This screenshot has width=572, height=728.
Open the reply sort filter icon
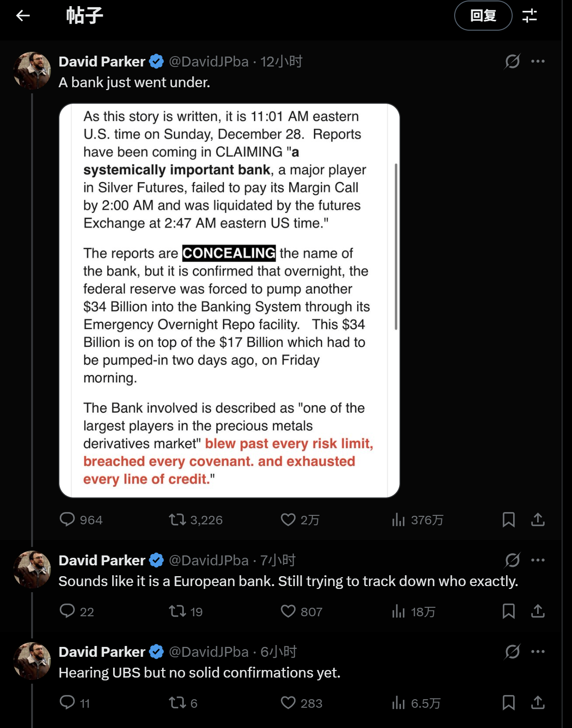pyautogui.click(x=530, y=16)
